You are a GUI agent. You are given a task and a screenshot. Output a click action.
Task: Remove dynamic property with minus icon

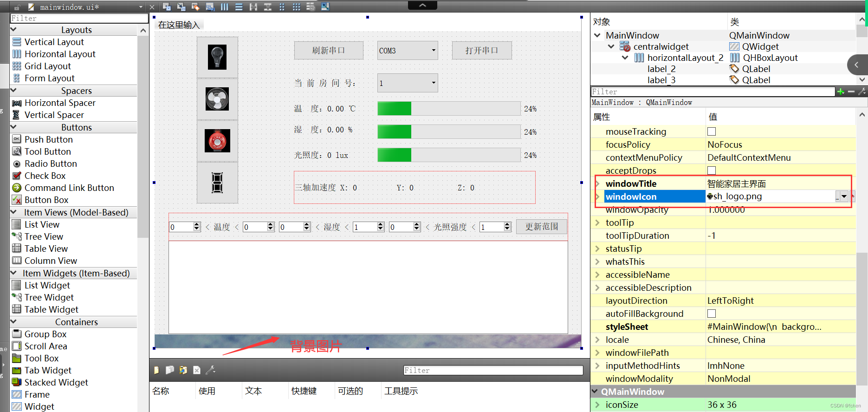(x=851, y=92)
